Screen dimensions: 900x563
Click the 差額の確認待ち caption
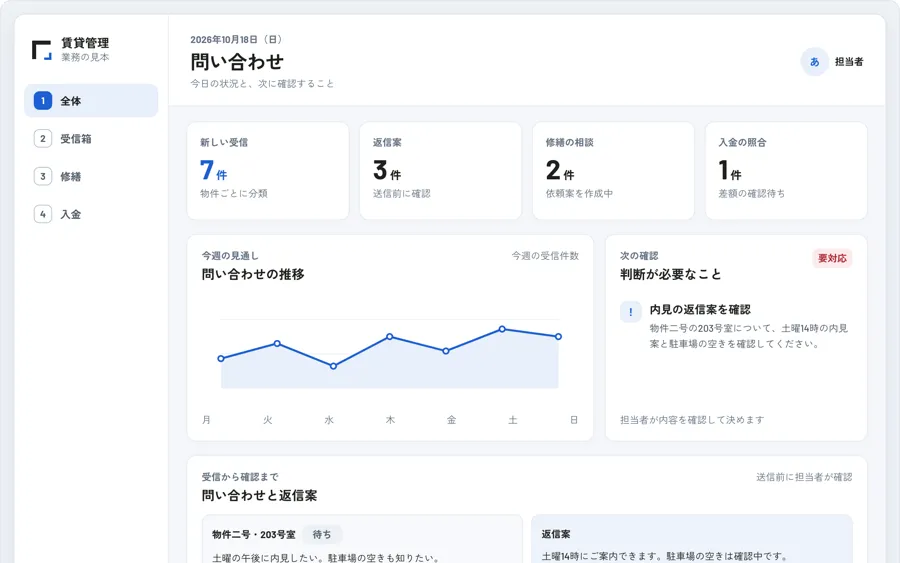752,193
